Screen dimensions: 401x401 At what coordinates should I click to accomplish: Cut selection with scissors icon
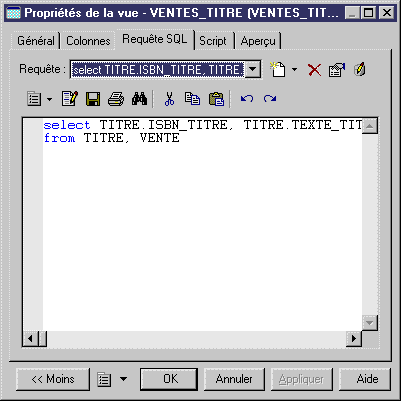tap(169, 99)
